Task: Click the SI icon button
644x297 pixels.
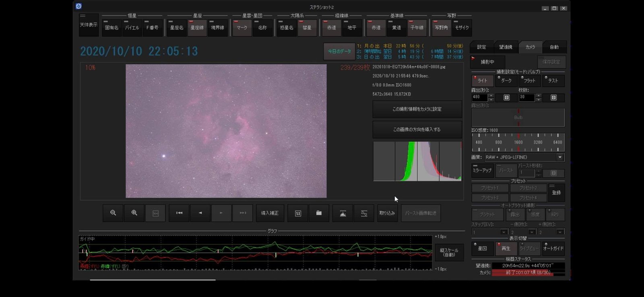Action: coord(298,213)
